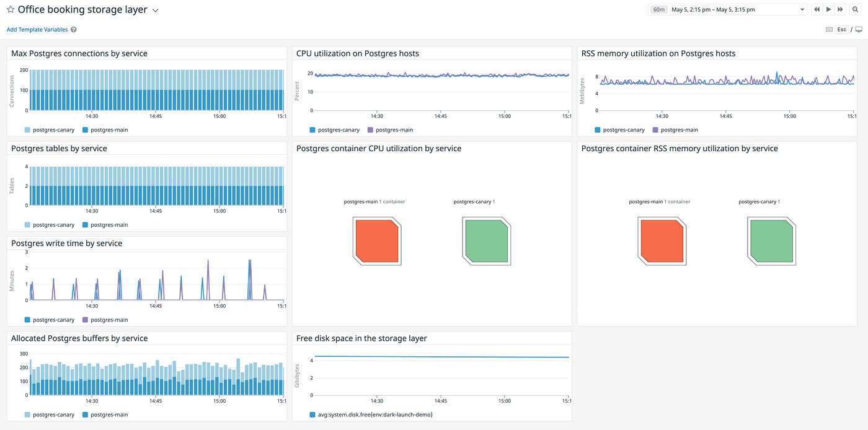The image size is (868, 430).
Task: Click Postgres container RSS memory utilization title
Action: 680,148
